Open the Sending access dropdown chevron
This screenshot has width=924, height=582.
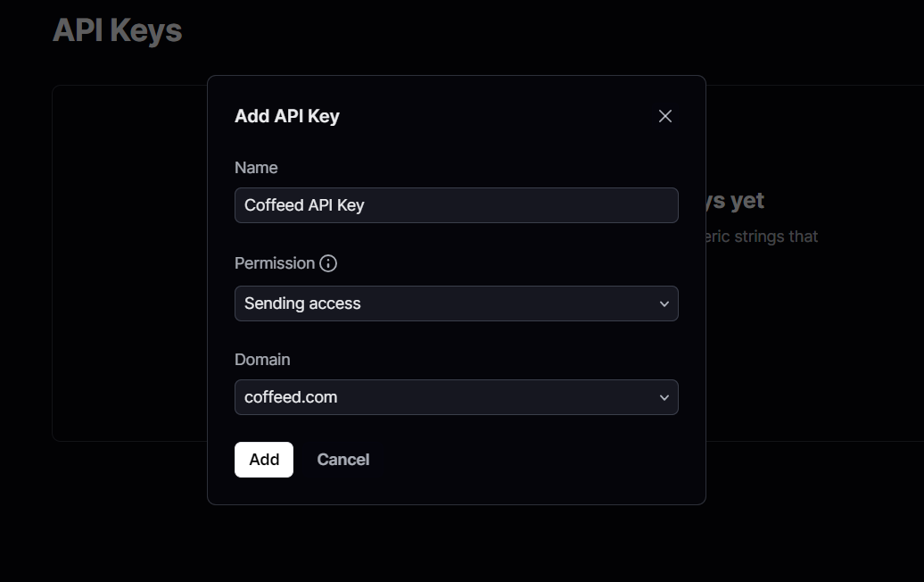(x=664, y=303)
